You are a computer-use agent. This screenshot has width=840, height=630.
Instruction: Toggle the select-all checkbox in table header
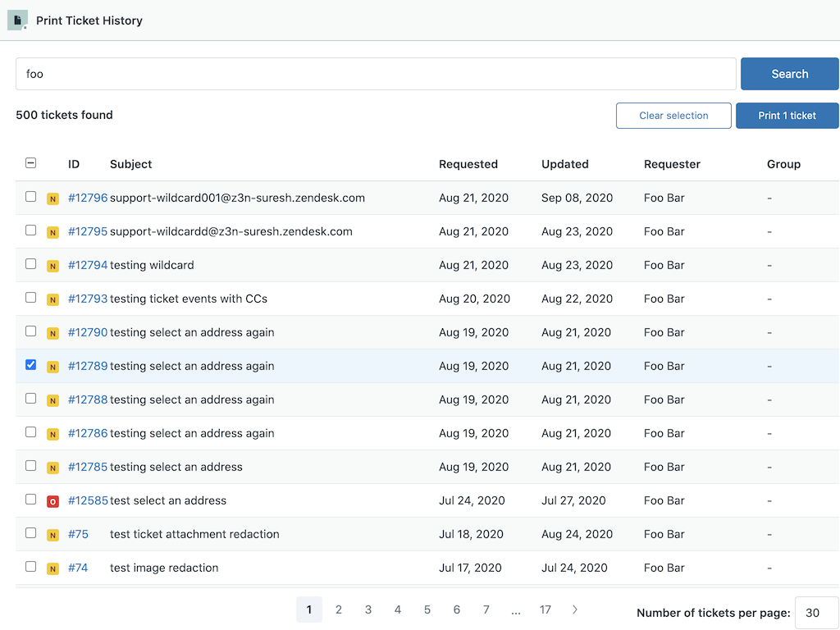(x=30, y=163)
